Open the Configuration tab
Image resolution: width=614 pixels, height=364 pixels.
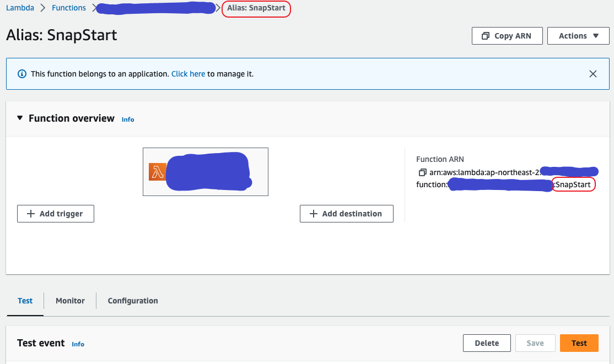pyautogui.click(x=133, y=301)
